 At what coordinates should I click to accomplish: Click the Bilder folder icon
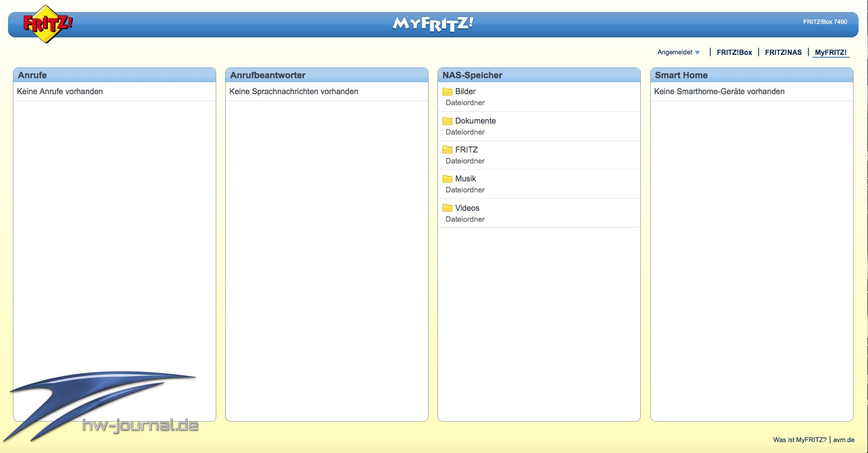(x=447, y=91)
